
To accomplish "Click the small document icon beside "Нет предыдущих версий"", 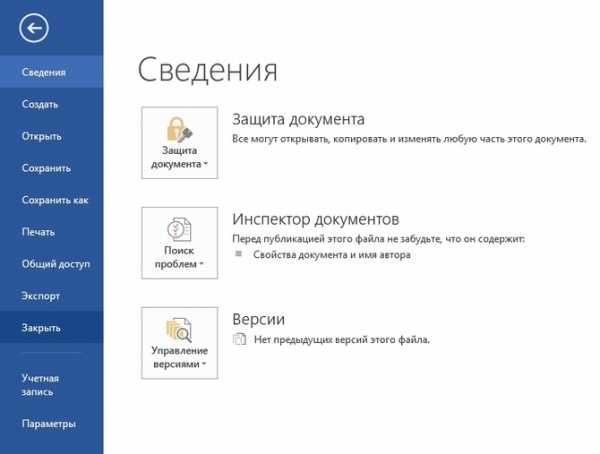I will (238, 340).
